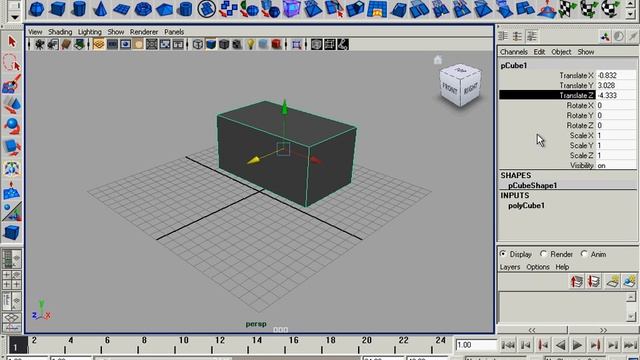Click the lightbulb Use All Lights icon
640x360 pixels.
coord(250,44)
